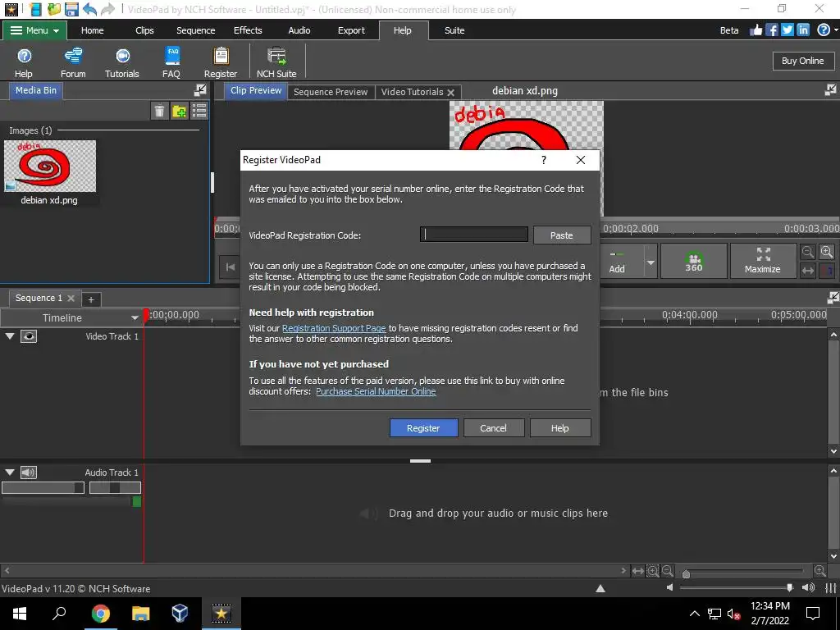This screenshot has height=630, width=840.
Task: Click the Help button in Register dialog
Action: pos(559,428)
